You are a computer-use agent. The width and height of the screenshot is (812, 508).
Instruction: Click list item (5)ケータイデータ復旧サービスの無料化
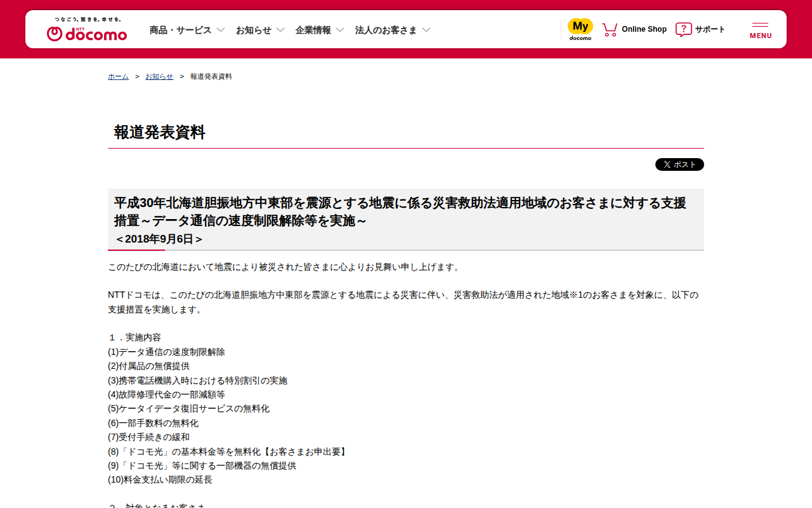[x=188, y=408]
